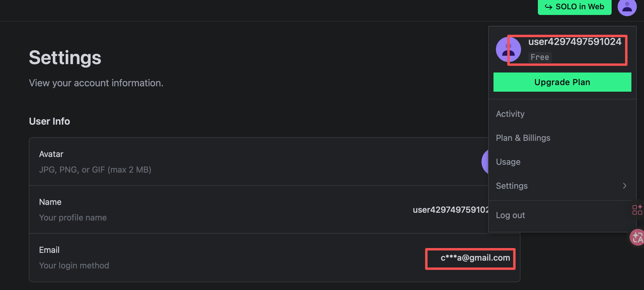Click the username user4297497591024 in dropdown
The image size is (644, 290).
(575, 42)
